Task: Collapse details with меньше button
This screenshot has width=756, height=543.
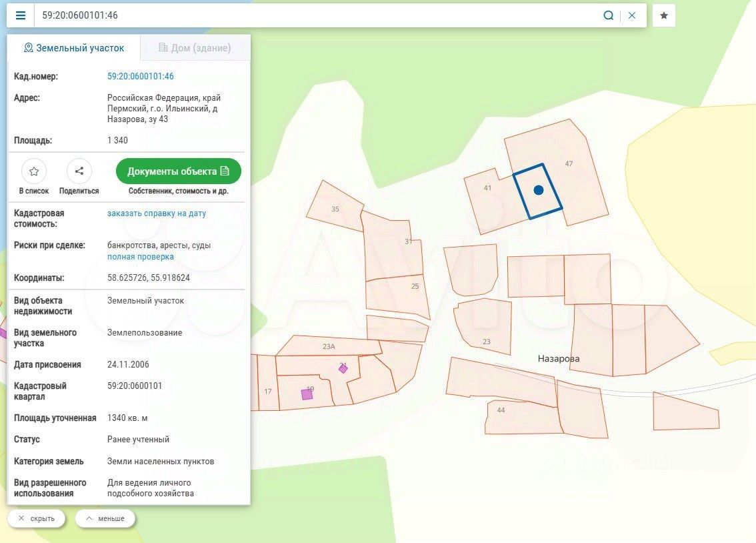Action: (x=105, y=518)
